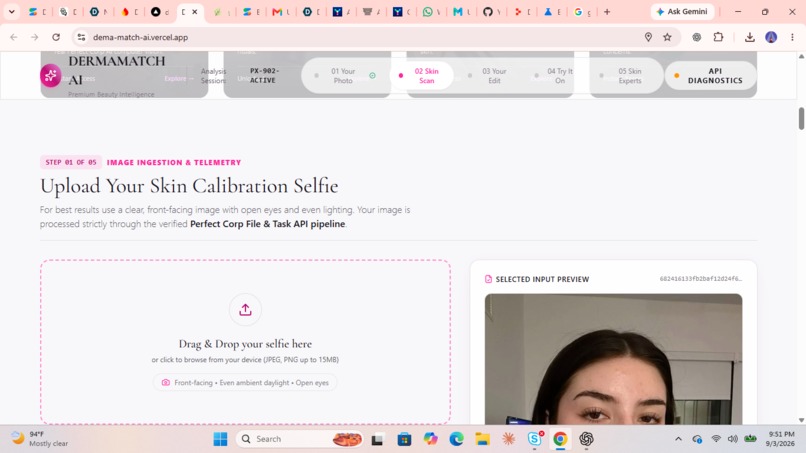Image resolution: width=806 pixels, height=453 pixels.
Task: Click the browser forward arrow
Action: click(x=34, y=37)
